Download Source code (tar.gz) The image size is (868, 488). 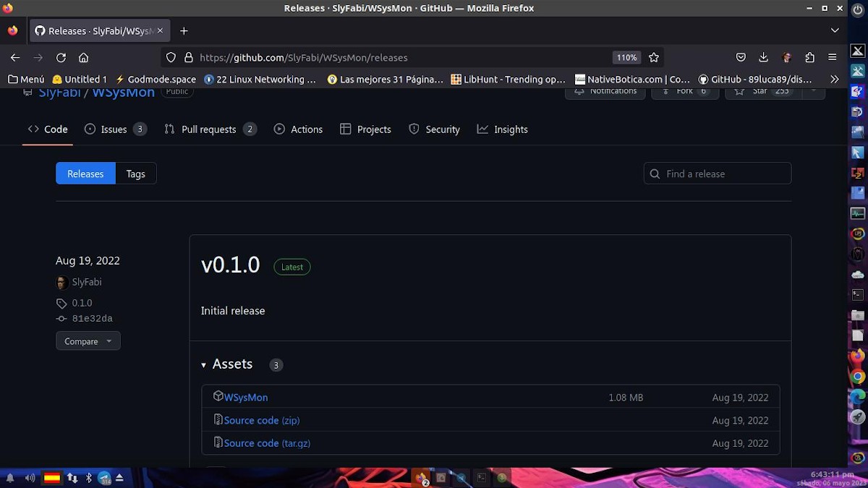click(x=267, y=443)
